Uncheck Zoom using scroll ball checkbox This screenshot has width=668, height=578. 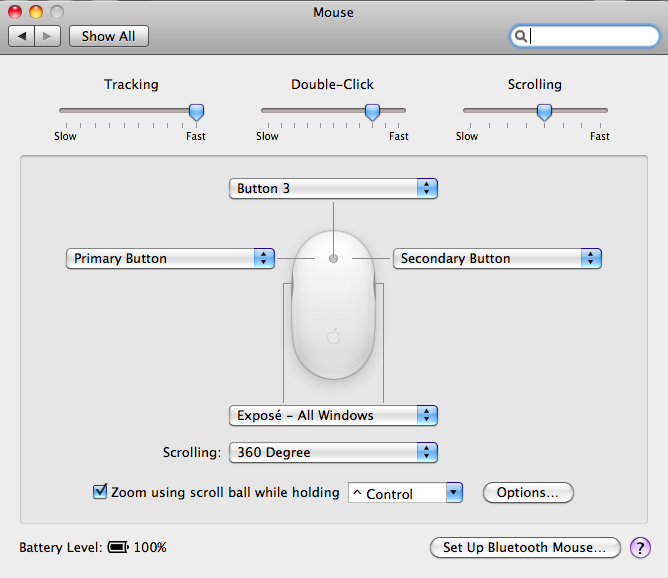click(100, 491)
